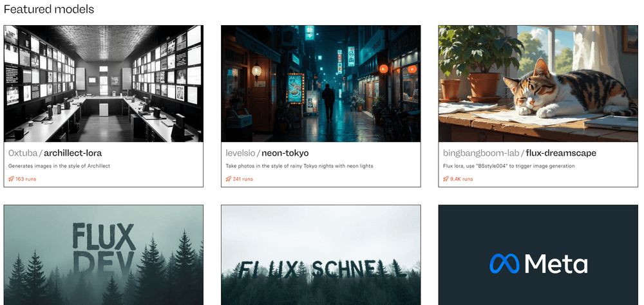Click the 241 runs count text

pos(243,179)
